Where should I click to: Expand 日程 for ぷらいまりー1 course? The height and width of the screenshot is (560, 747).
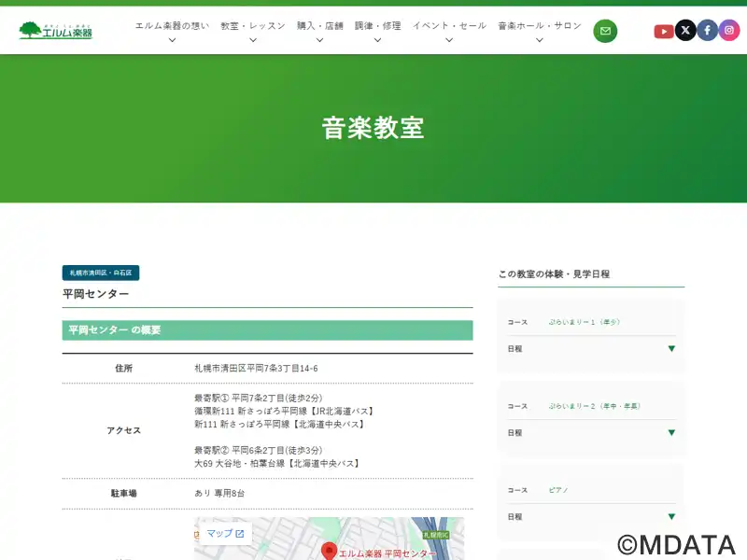click(x=670, y=349)
